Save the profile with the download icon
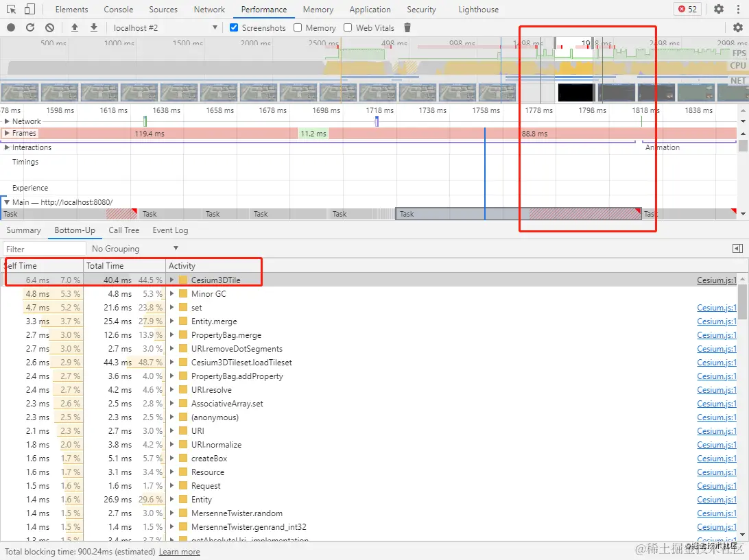 tap(94, 27)
